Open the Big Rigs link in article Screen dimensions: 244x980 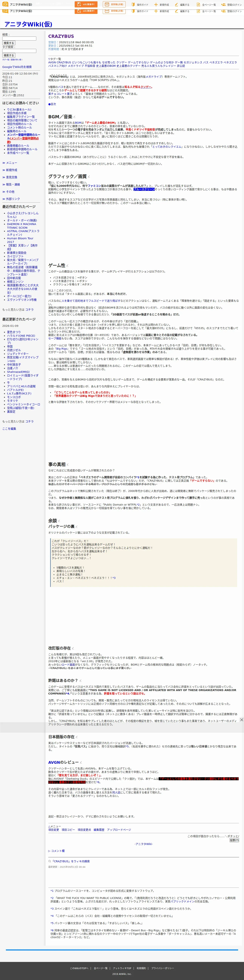62,349
